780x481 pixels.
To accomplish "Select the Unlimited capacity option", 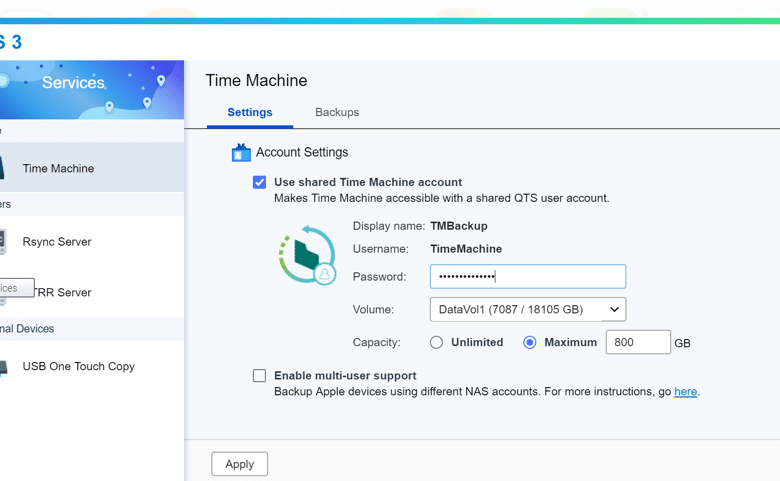I will point(436,342).
